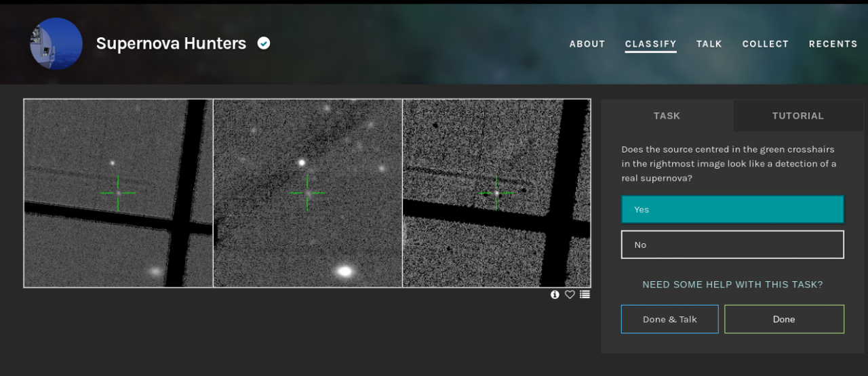Click the Done & Talk button
This screenshot has width=868, height=376.
pos(669,319)
